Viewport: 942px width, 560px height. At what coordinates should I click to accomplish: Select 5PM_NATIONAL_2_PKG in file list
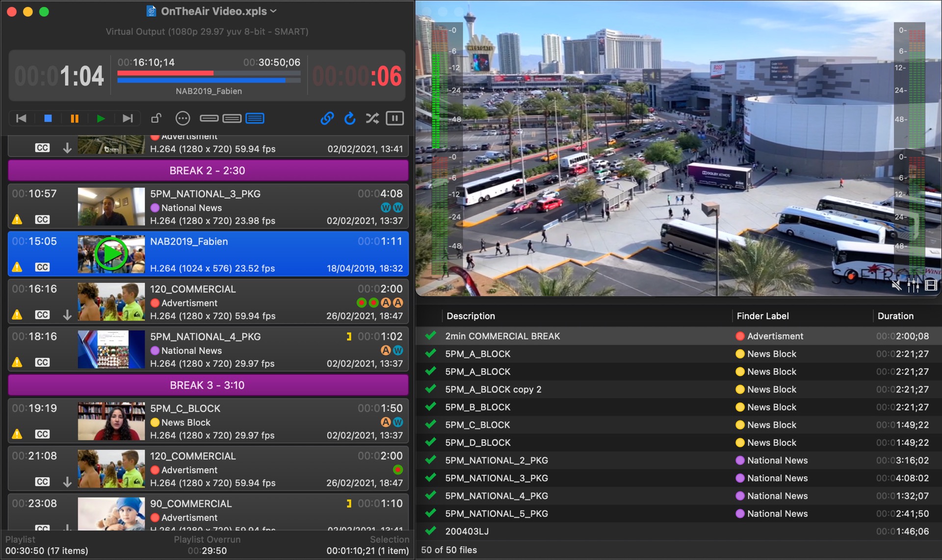click(x=496, y=460)
